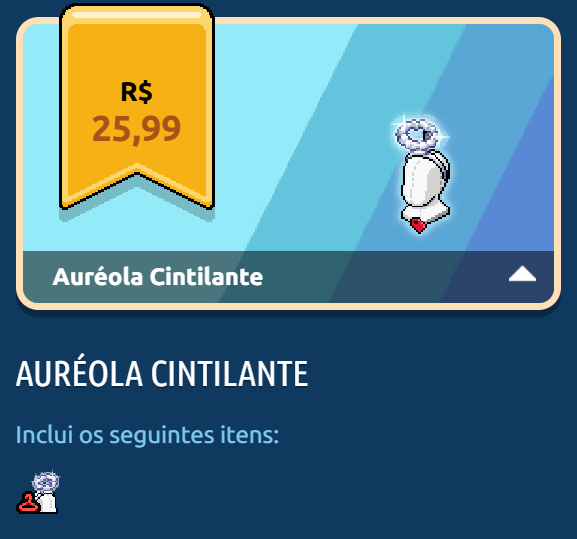The height and width of the screenshot is (539, 577).
Task: Click the white shoulders base of the mannequin
Action: pos(425,213)
